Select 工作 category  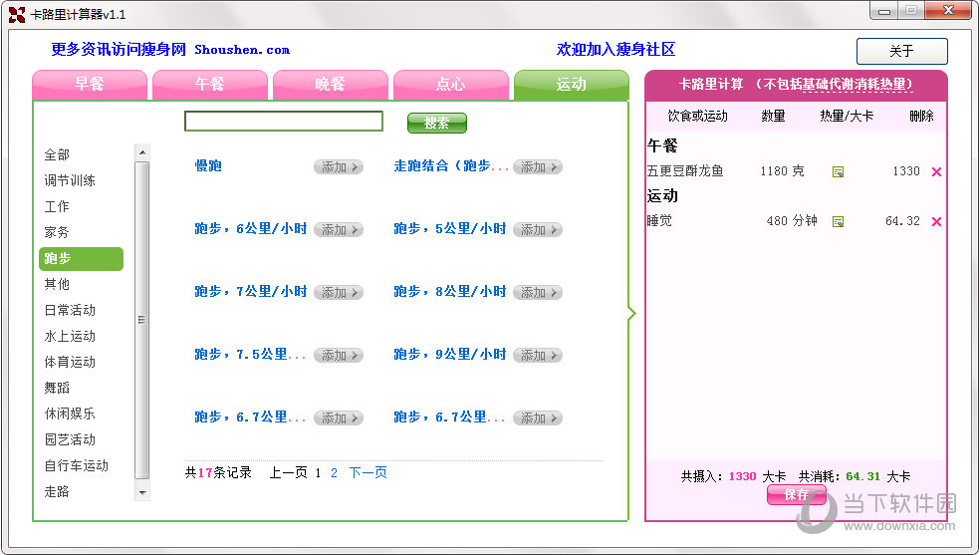tap(57, 206)
